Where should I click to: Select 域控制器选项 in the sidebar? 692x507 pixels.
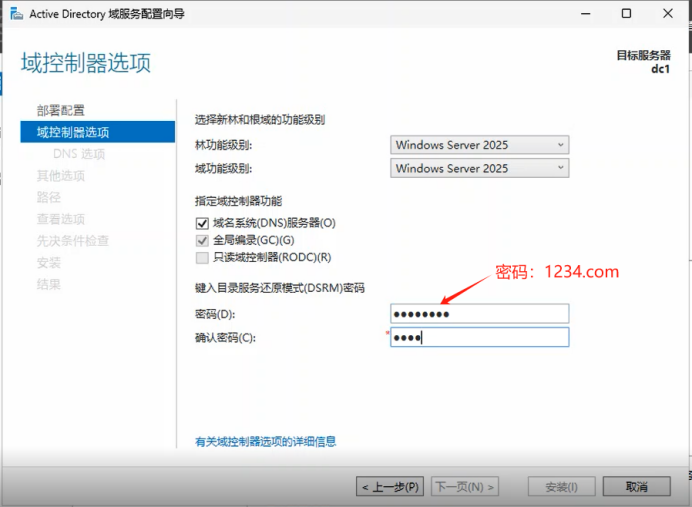pos(98,132)
